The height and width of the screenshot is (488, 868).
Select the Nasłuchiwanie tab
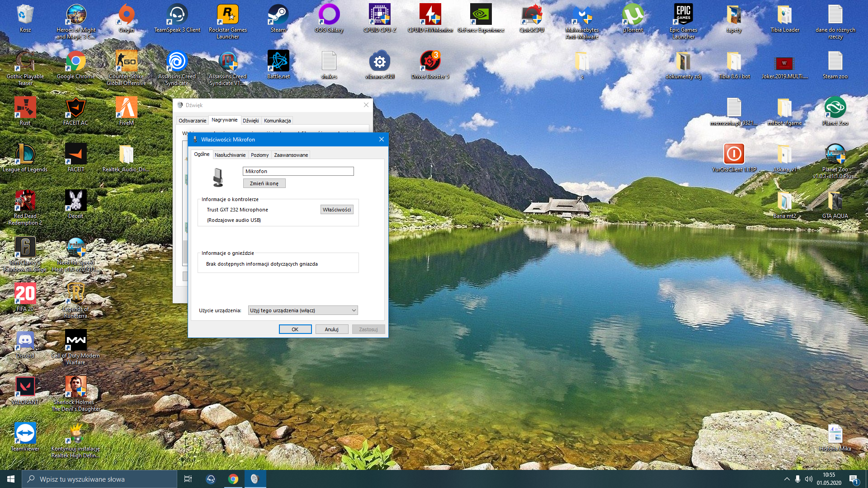tap(230, 155)
